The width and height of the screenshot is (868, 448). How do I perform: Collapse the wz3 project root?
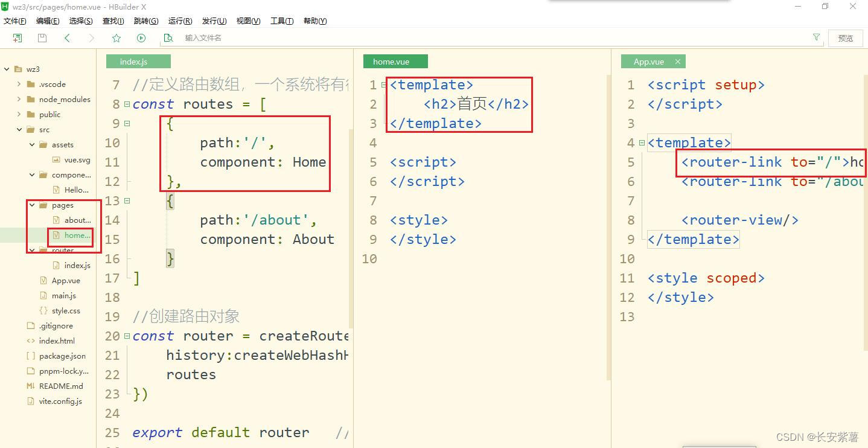(x=7, y=69)
